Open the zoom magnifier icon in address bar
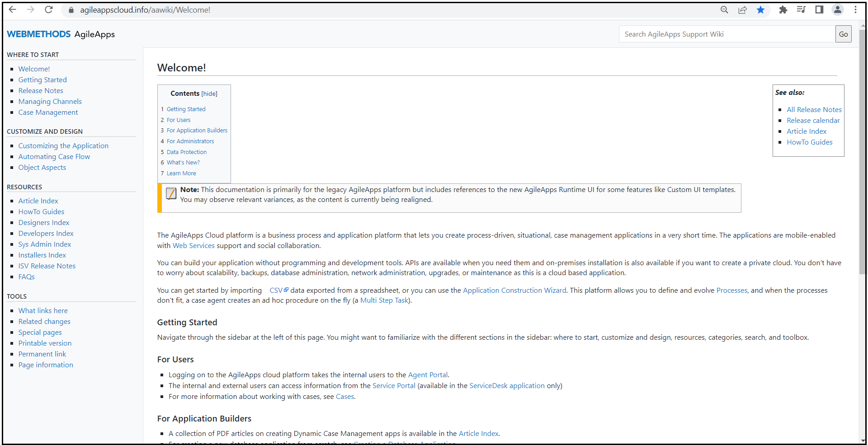 [724, 10]
